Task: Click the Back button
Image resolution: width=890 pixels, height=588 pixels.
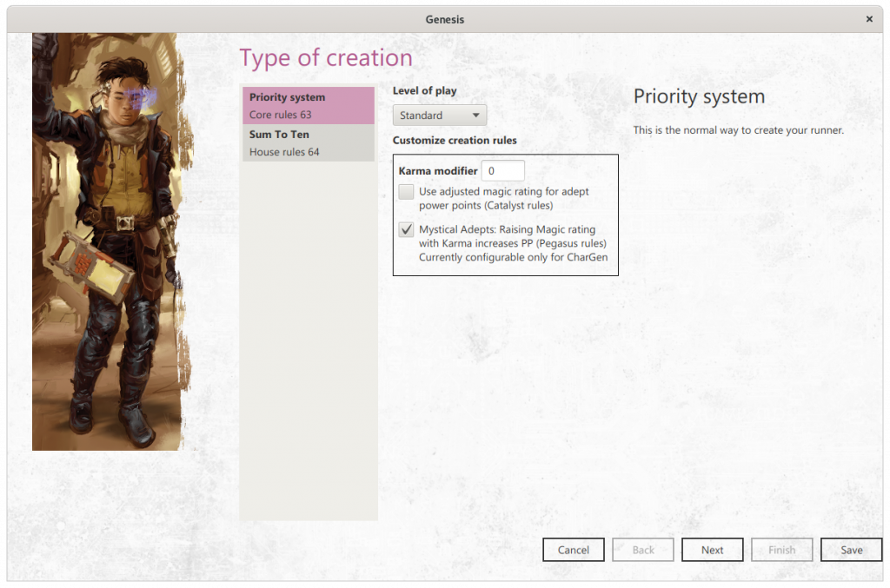Action: tap(643, 550)
